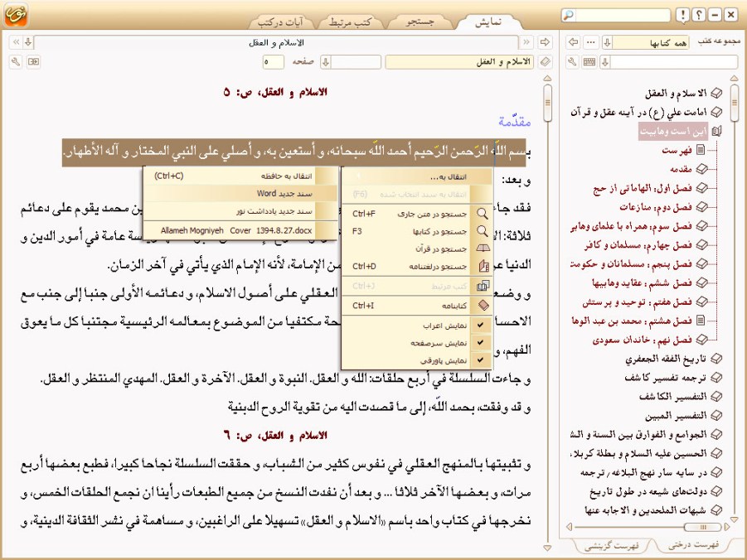Click the wrench icon at the text pane's left edge
Image resolution: width=747 pixels, height=560 pixels.
coord(16,62)
